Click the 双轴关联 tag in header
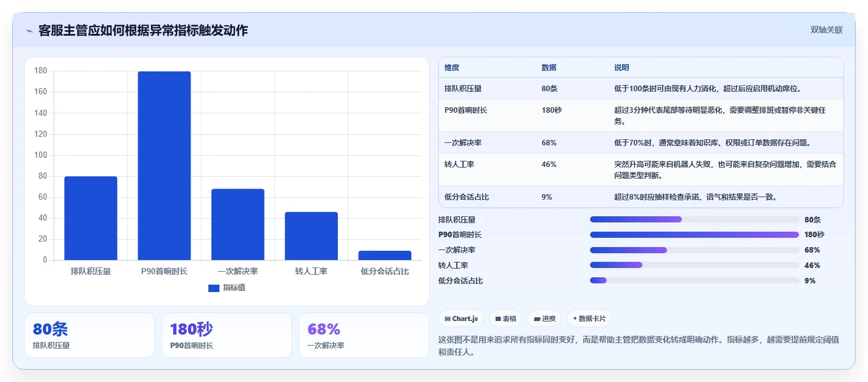The image size is (868, 382). pyautogui.click(x=826, y=30)
